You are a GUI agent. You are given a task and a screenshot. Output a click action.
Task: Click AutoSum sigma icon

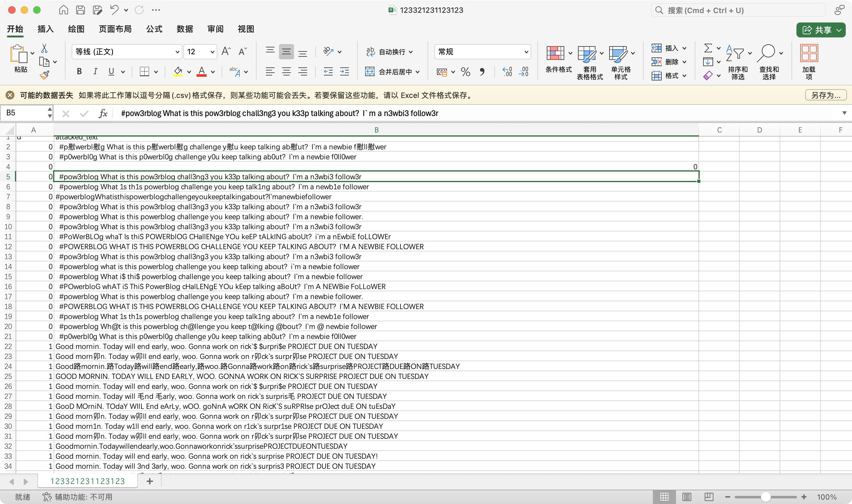(708, 48)
